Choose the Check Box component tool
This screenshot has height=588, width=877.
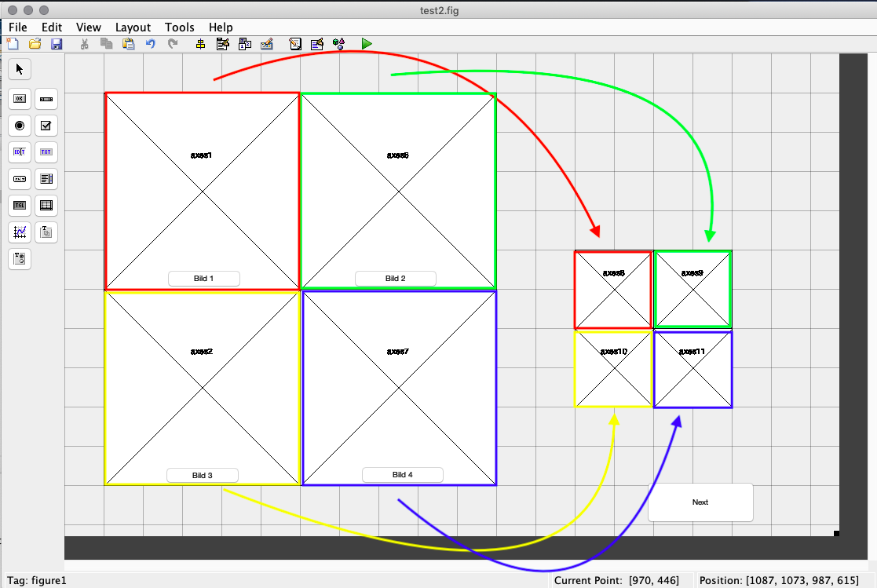pyautogui.click(x=46, y=126)
